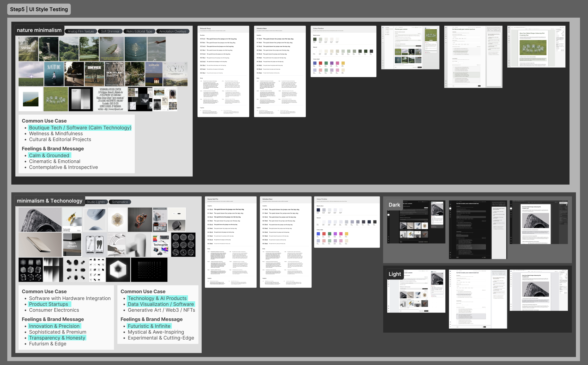Image resolution: width=588 pixels, height=365 pixels.
Task: Select 'Innovation & Precision' highlighted text
Action: [x=54, y=326]
